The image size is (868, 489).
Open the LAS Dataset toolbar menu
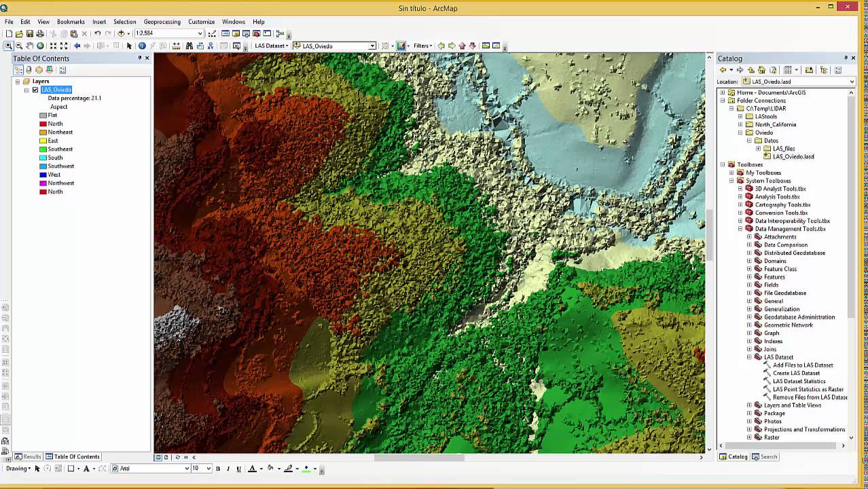pyautogui.click(x=272, y=46)
